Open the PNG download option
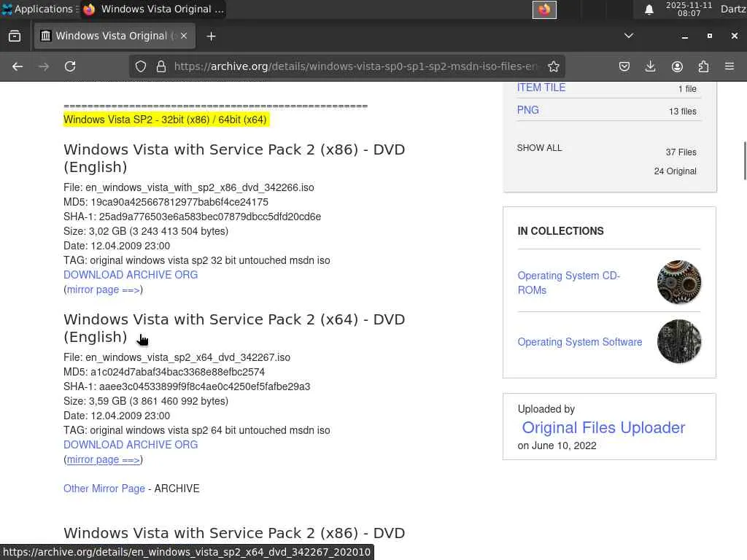 [x=528, y=110]
